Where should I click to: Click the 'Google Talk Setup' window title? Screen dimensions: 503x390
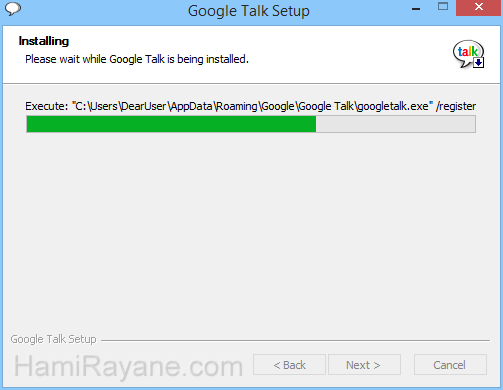pyautogui.click(x=249, y=11)
